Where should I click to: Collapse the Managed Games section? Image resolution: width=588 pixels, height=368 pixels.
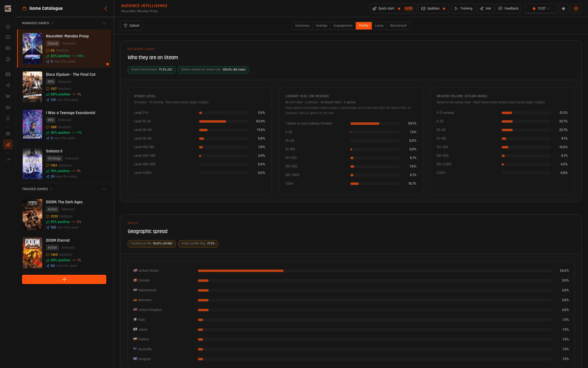[x=104, y=23]
